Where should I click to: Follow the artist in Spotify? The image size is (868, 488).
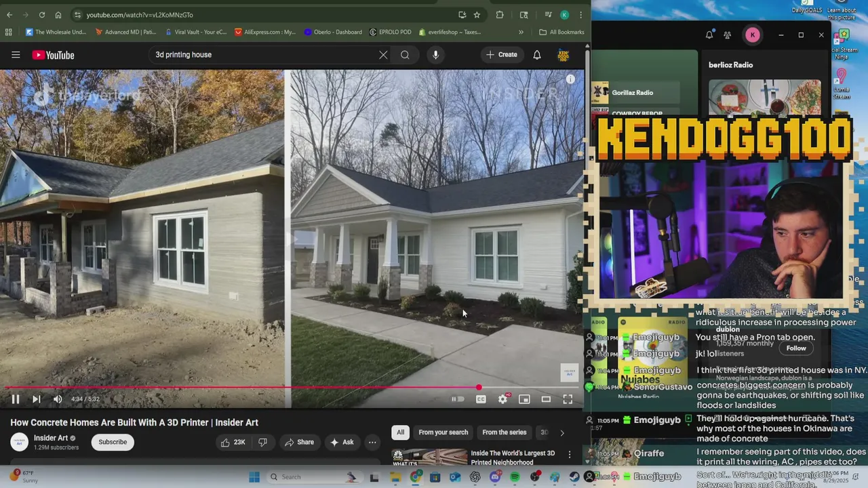click(796, 348)
